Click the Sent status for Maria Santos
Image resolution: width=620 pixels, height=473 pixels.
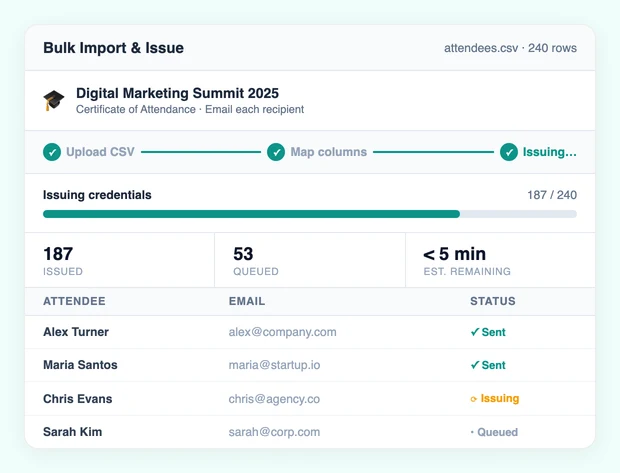point(488,365)
